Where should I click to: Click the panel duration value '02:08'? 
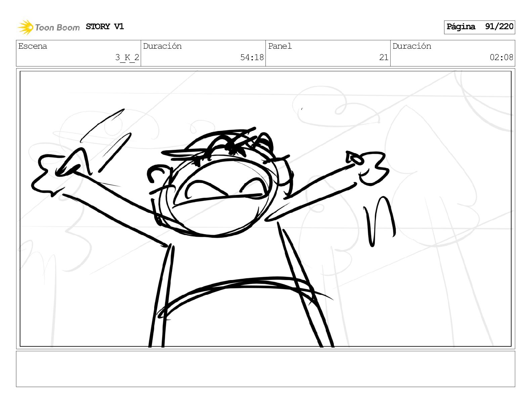[x=501, y=57]
